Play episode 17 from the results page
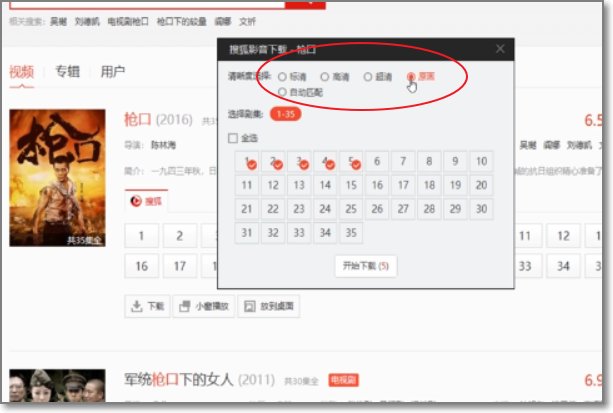Screen dimensions: 613x413 point(179,266)
